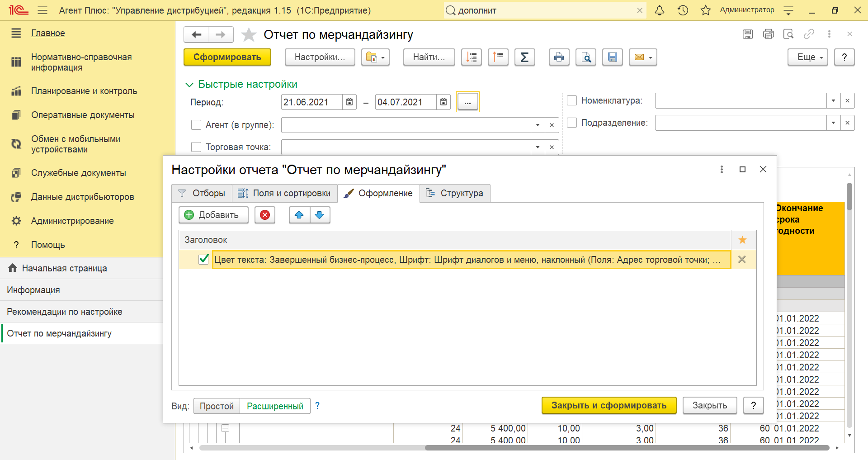Open Торговая точка dropdown arrow

tap(538, 147)
